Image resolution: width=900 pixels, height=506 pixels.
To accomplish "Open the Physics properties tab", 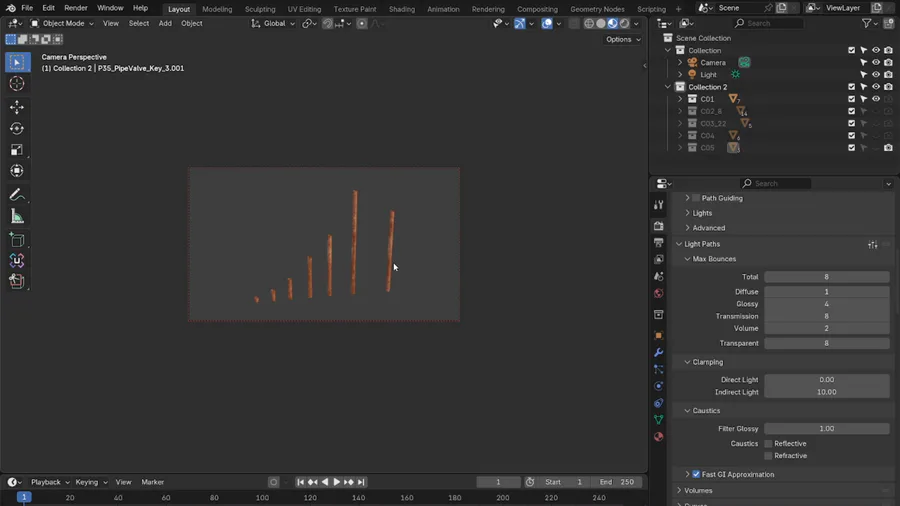I will [658, 386].
